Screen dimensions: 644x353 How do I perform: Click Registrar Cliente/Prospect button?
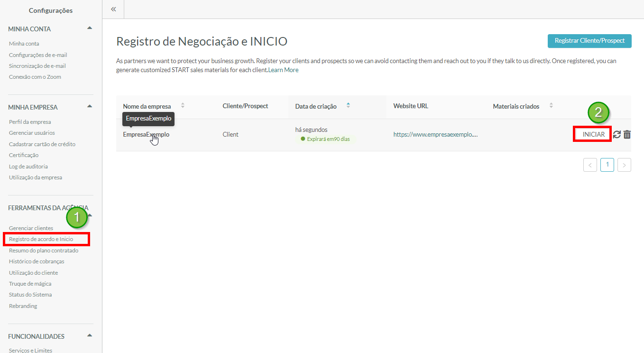point(589,41)
